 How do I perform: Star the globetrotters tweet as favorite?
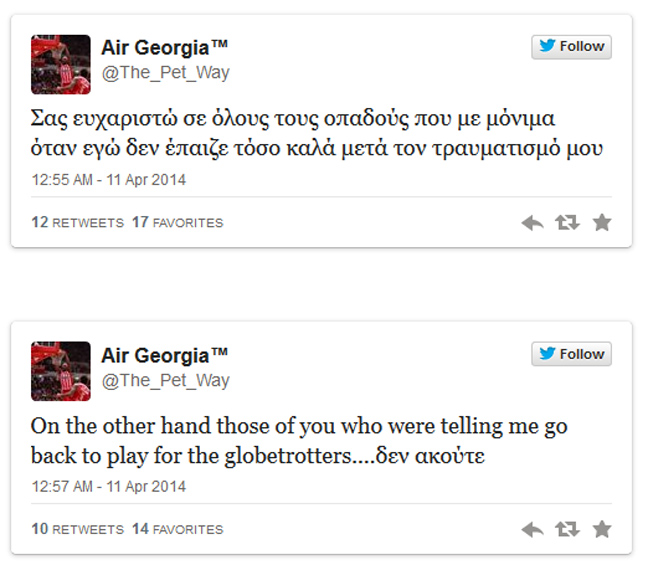click(602, 529)
